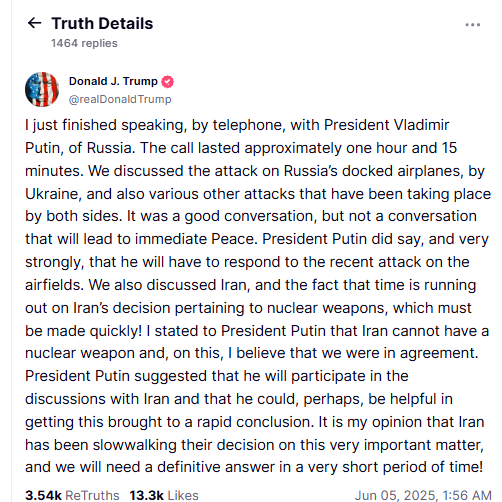This screenshot has height=502, width=502.
Task: Click the Donald J. Trump display name
Action: [x=113, y=81]
